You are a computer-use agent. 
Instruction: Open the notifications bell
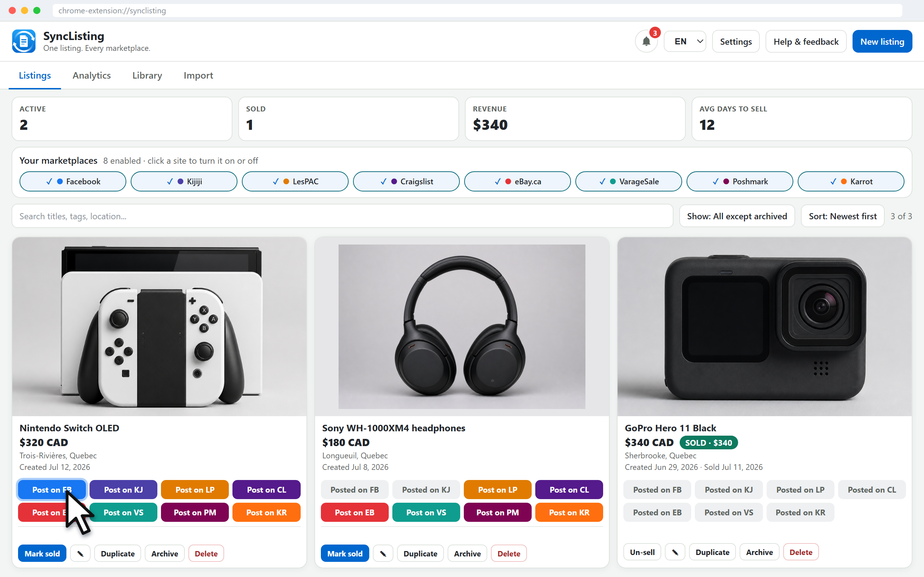(646, 41)
